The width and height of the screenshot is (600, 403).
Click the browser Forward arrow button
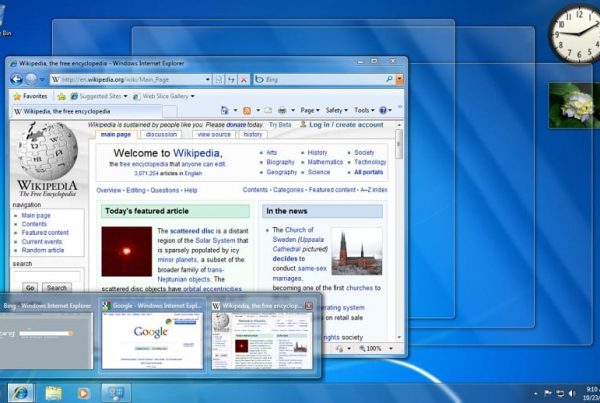pos(31,79)
